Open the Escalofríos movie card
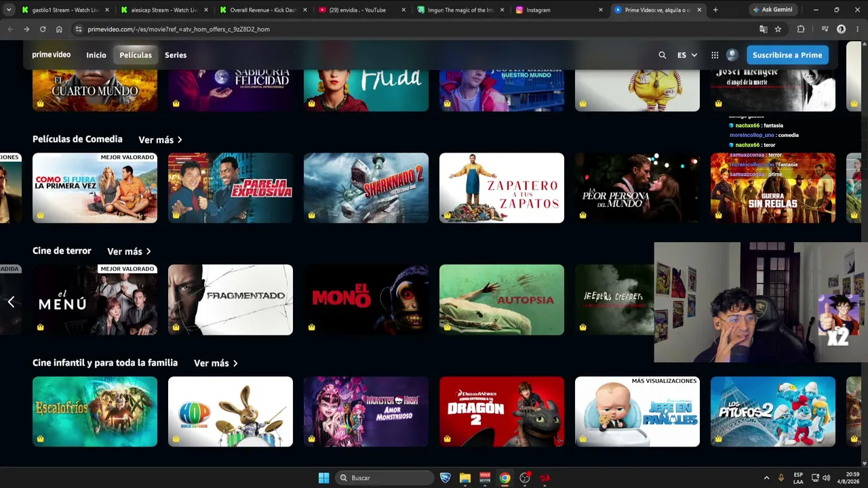 pyautogui.click(x=95, y=411)
